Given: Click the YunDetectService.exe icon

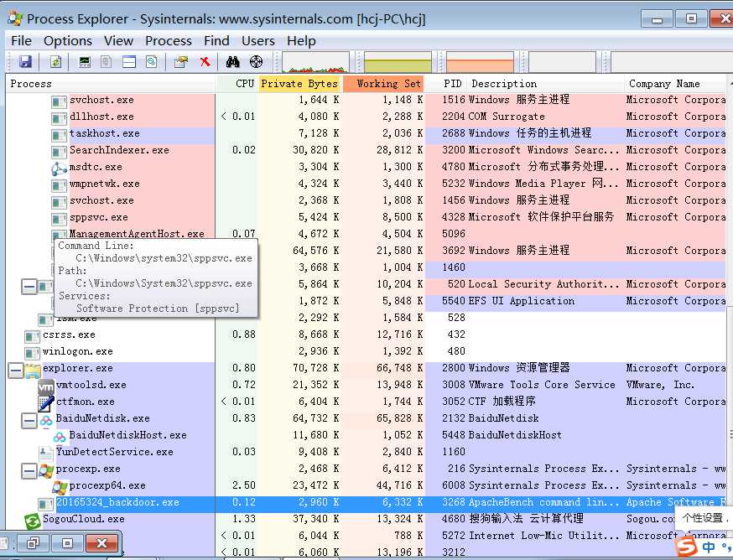Looking at the screenshot, I should (x=45, y=453).
